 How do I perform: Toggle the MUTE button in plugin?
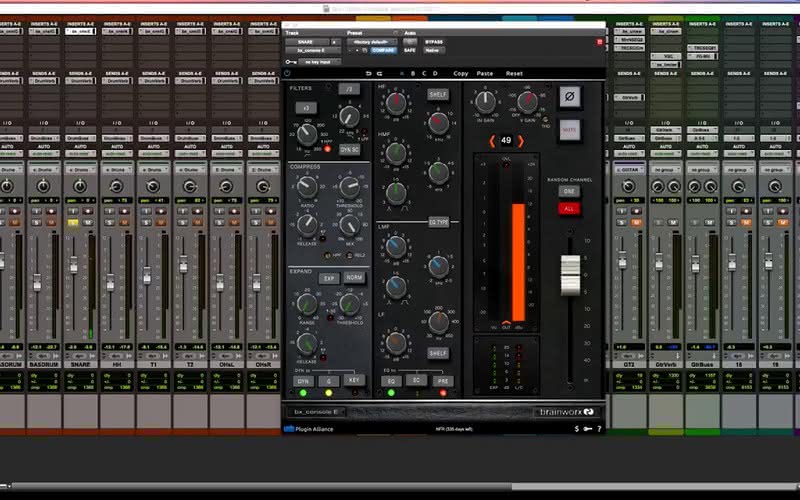[x=569, y=130]
